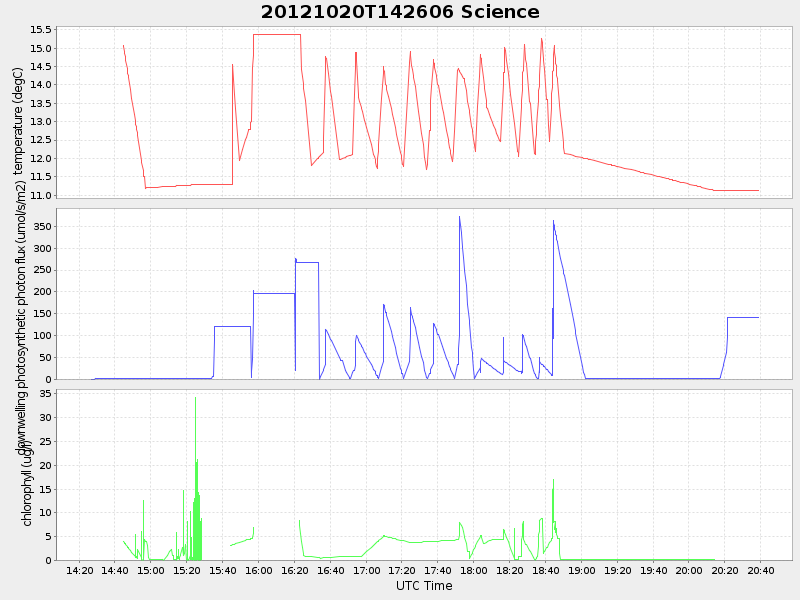The height and width of the screenshot is (600, 800).
Task: Click the 100 photon flux tick label
Action: 43,336
